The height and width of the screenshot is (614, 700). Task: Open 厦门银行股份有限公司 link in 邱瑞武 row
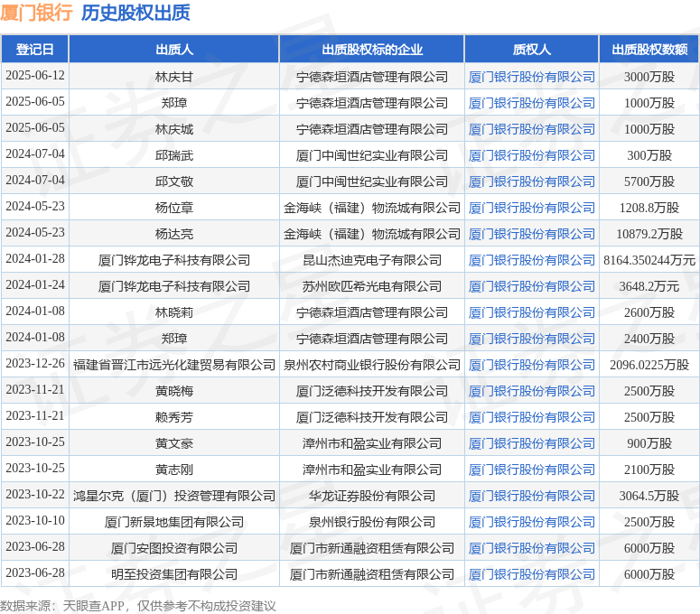click(531, 155)
